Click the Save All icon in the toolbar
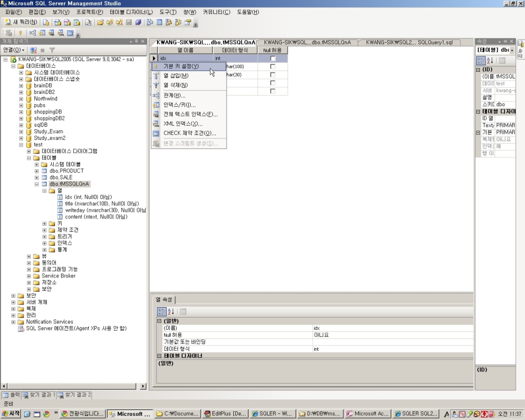The height and width of the screenshot is (420, 525). click(x=138, y=23)
